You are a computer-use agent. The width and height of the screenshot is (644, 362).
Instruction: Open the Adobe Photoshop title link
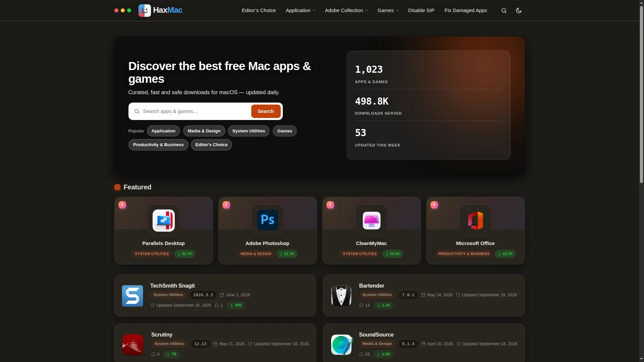267,243
